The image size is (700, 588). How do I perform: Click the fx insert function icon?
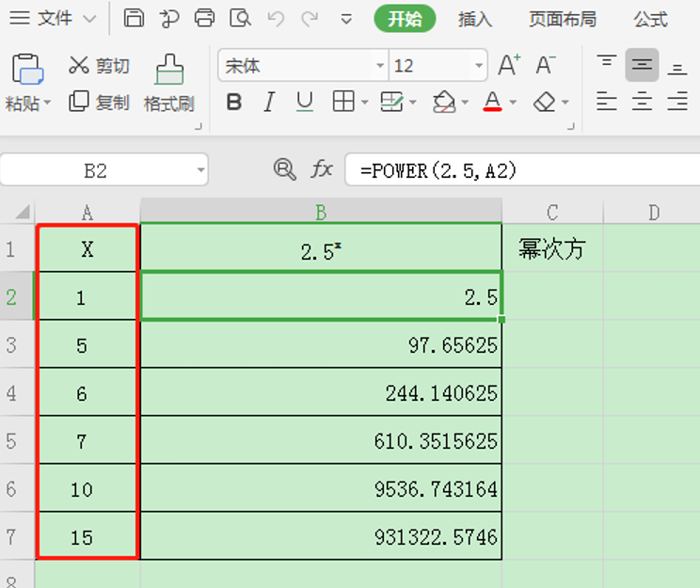[322, 169]
